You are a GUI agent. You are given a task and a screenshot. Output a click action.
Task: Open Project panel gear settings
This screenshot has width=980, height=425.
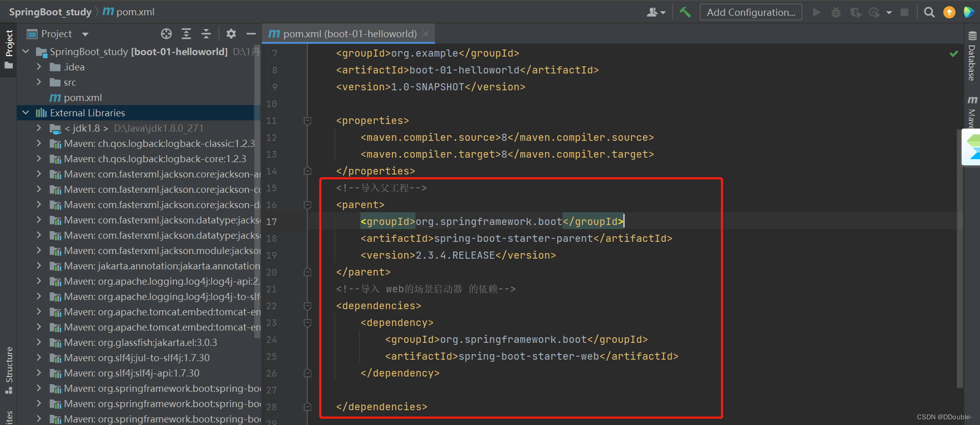click(231, 34)
